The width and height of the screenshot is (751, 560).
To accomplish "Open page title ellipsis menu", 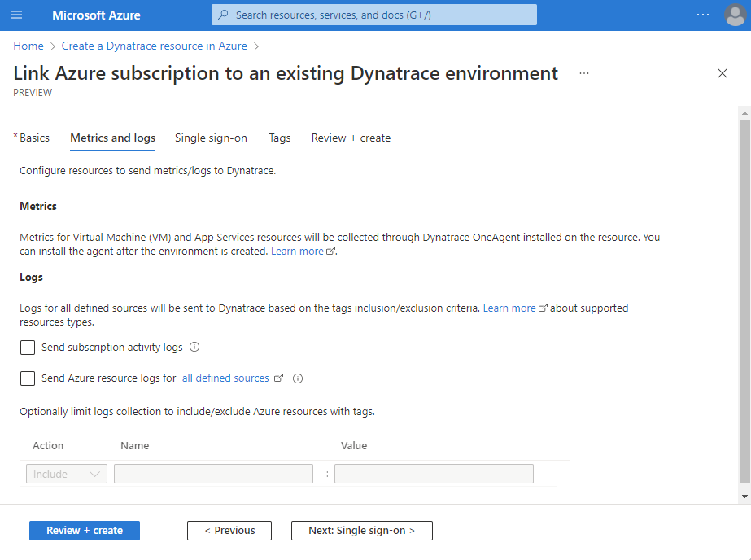I will click(x=584, y=73).
